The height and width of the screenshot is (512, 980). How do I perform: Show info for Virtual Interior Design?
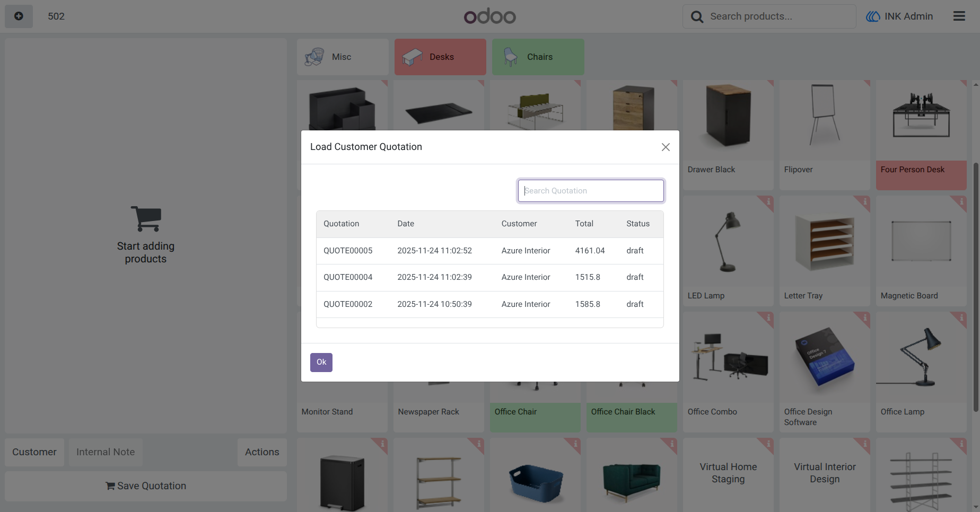coord(865,443)
